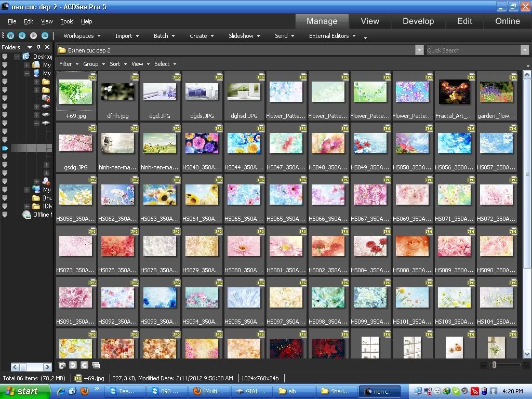Switch to the Develop mode tab

[418, 21]
